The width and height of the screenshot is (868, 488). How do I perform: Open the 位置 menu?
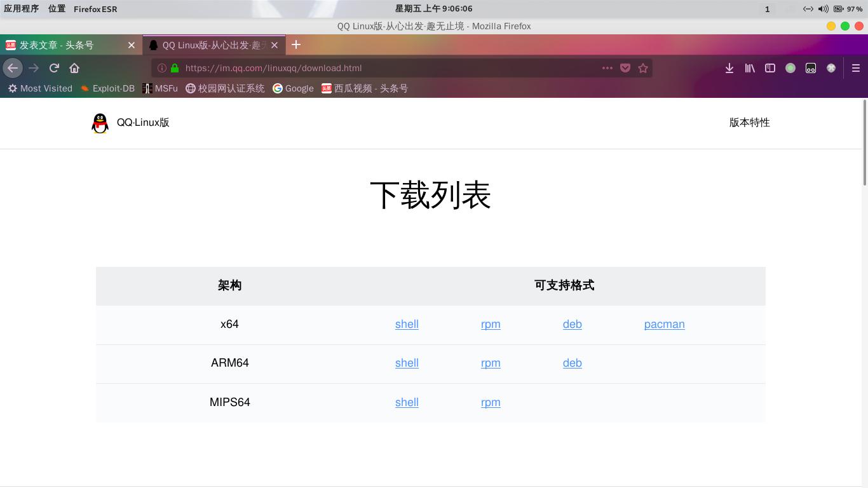(57, 9)
